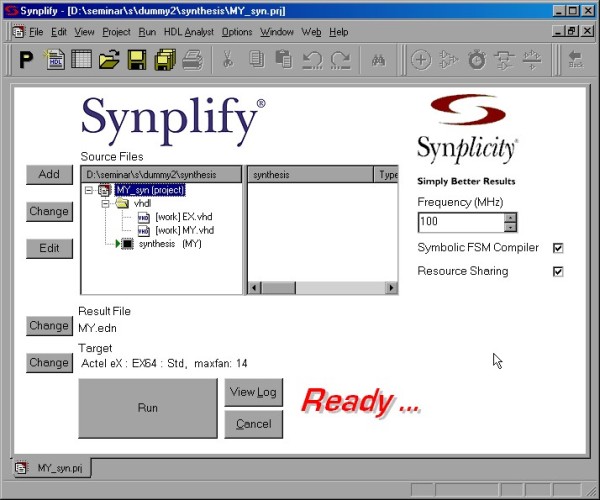Screen dimensions: 600x500
Task: Click the Cut scissors icon
Action: [228, 60]
